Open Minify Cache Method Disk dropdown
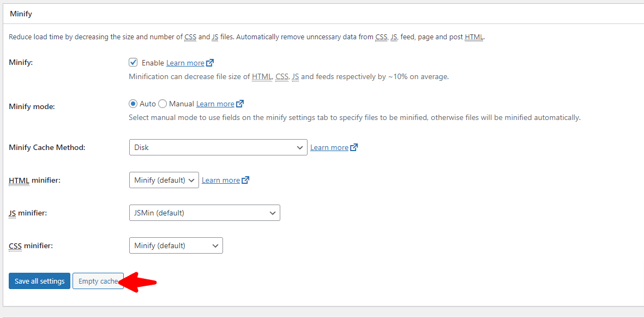This screenshot has width=644, height=318. [x=218, y=147]
